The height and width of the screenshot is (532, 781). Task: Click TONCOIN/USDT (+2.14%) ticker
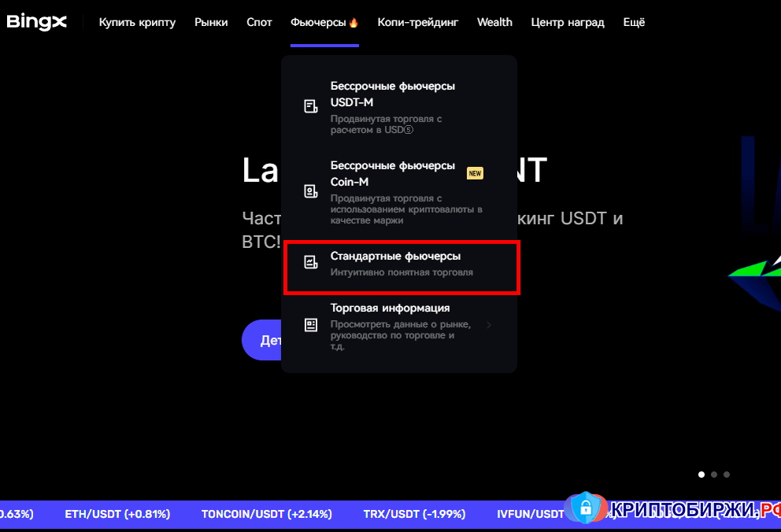tap(266, 514)
